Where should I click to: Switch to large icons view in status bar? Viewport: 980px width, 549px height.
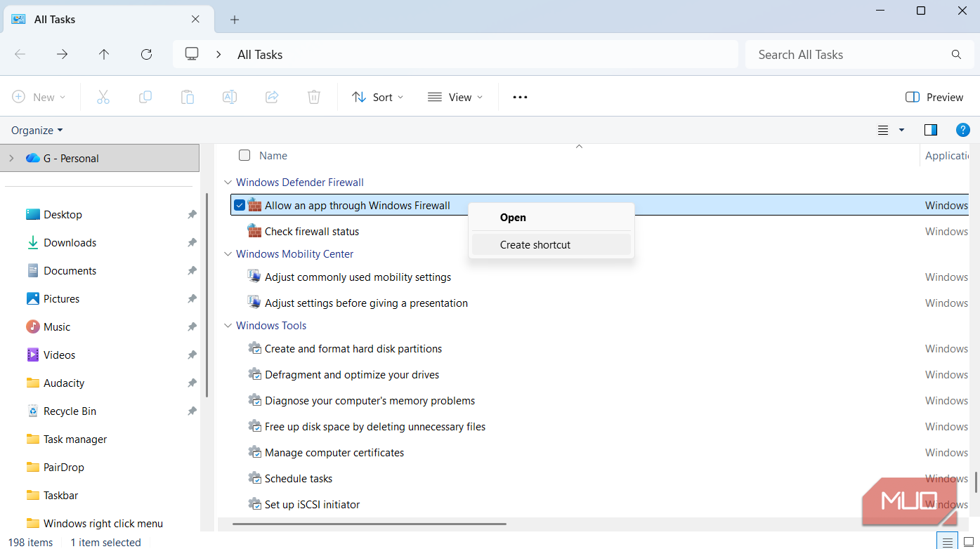(x=969, y=541)
